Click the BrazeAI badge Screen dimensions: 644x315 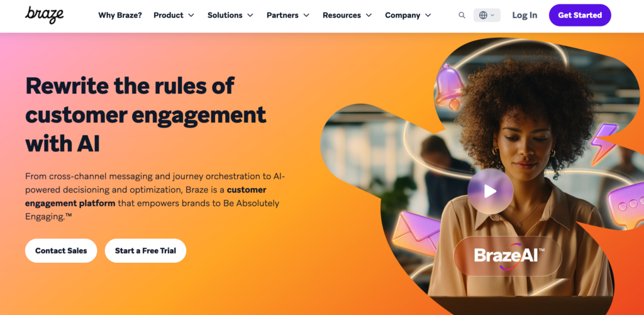pyautogui.click(x=508, y=257)
